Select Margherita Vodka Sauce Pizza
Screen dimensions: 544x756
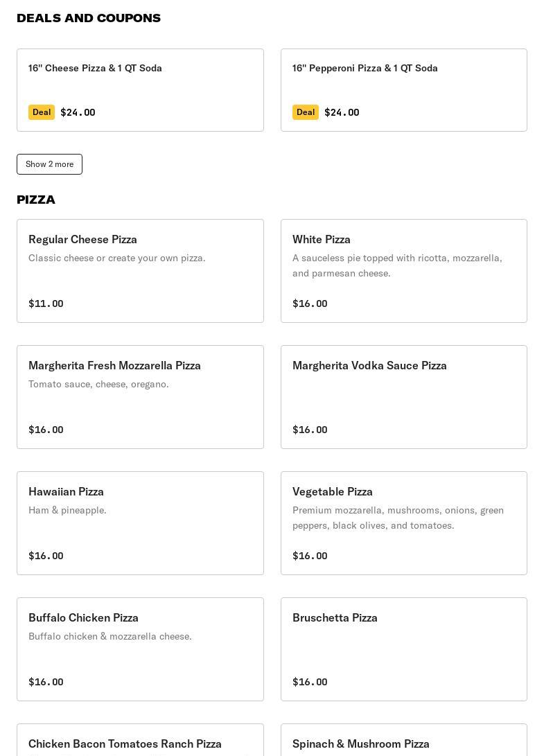(403, 396)
